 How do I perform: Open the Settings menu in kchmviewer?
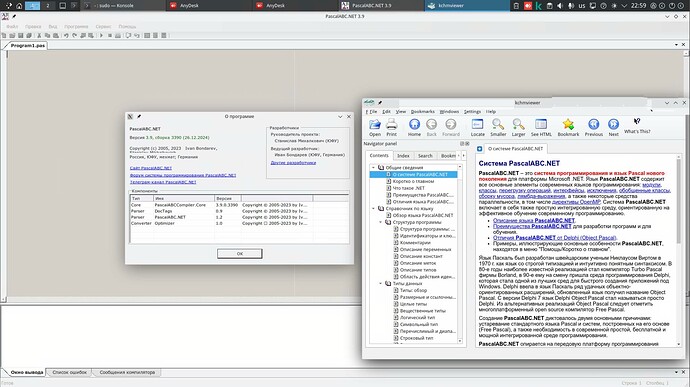point(472,111)
